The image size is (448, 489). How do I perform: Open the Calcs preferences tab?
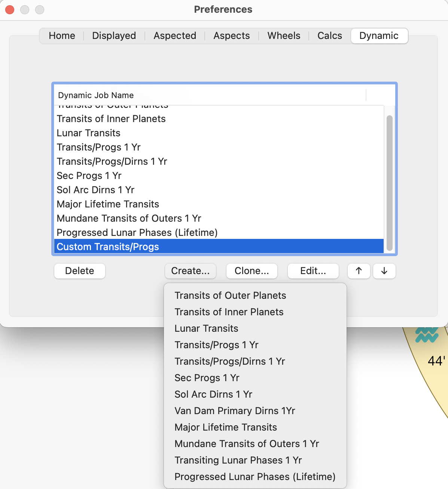point(329,36)
